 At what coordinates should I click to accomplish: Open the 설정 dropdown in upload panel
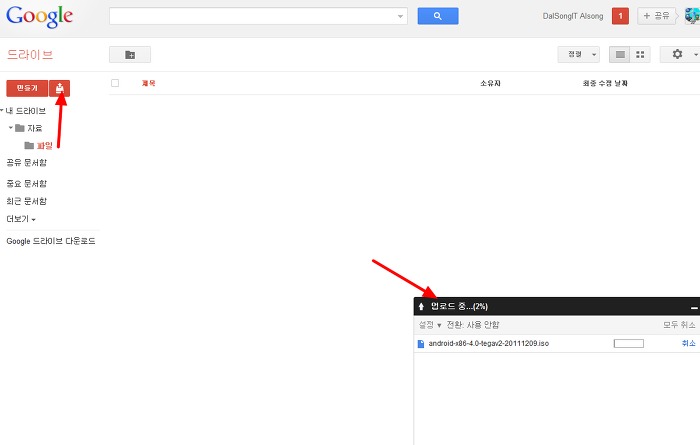[430, 325]
